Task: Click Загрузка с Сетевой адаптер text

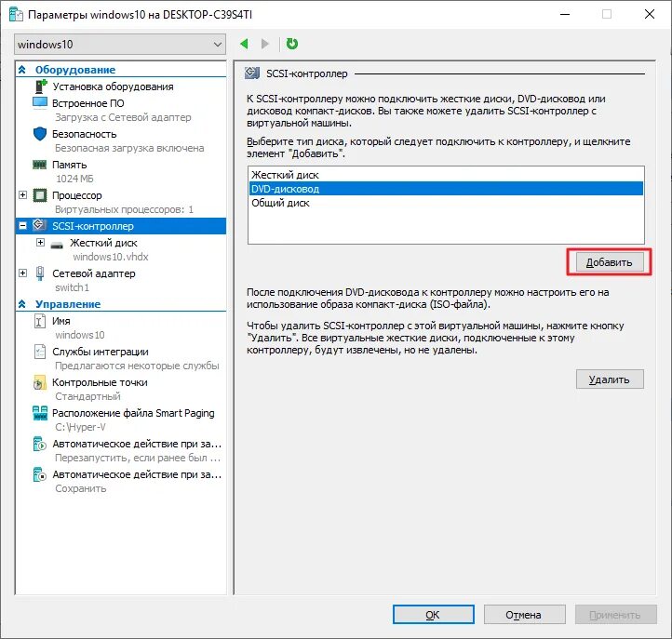Action: tap(123, 117)
